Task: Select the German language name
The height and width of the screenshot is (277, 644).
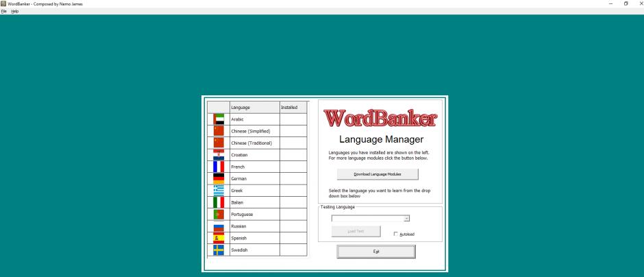Action: click(x=238, y=179)
